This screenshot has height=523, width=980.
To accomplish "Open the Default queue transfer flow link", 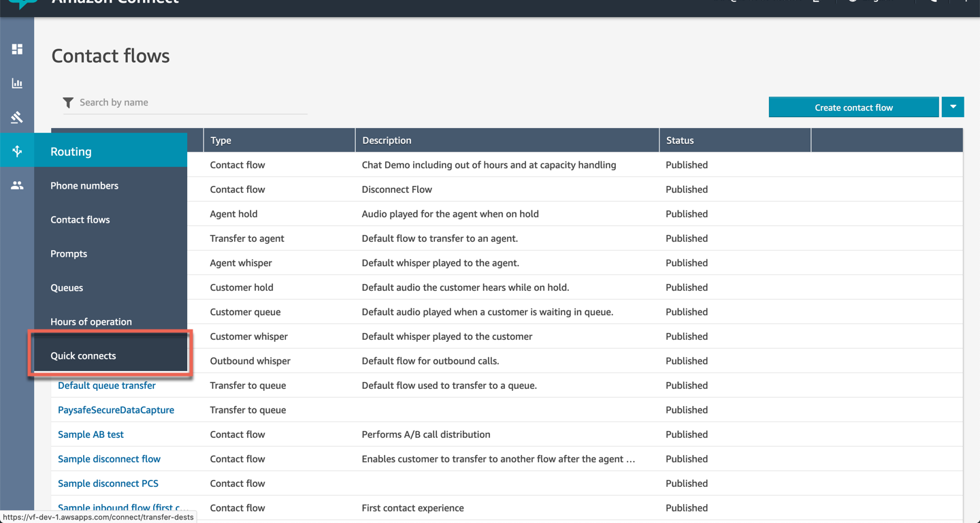I will point(107,385).
